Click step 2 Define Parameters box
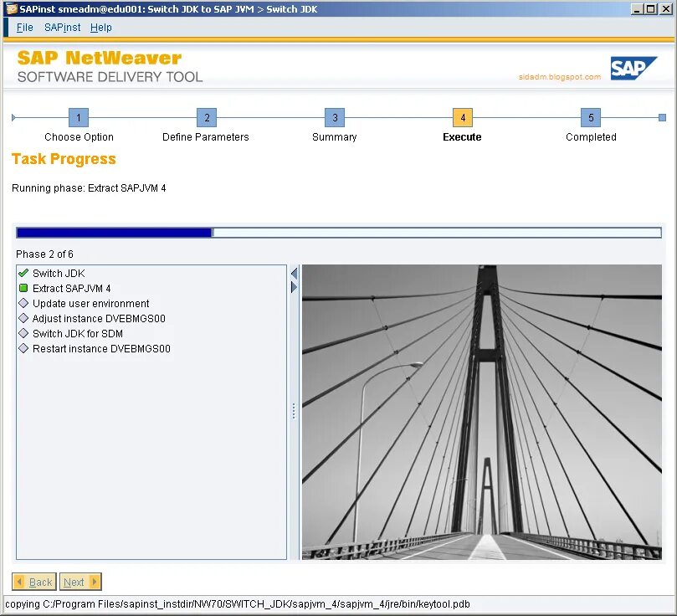 207,117
